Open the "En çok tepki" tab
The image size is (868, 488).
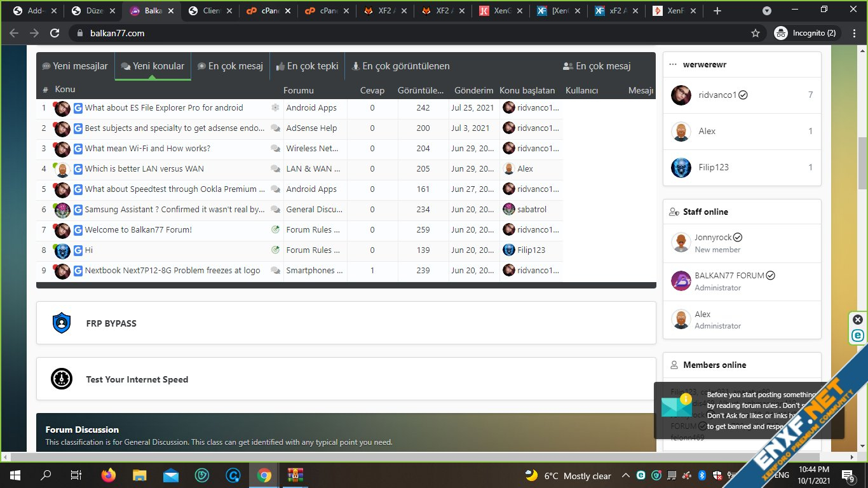(307, 66)
